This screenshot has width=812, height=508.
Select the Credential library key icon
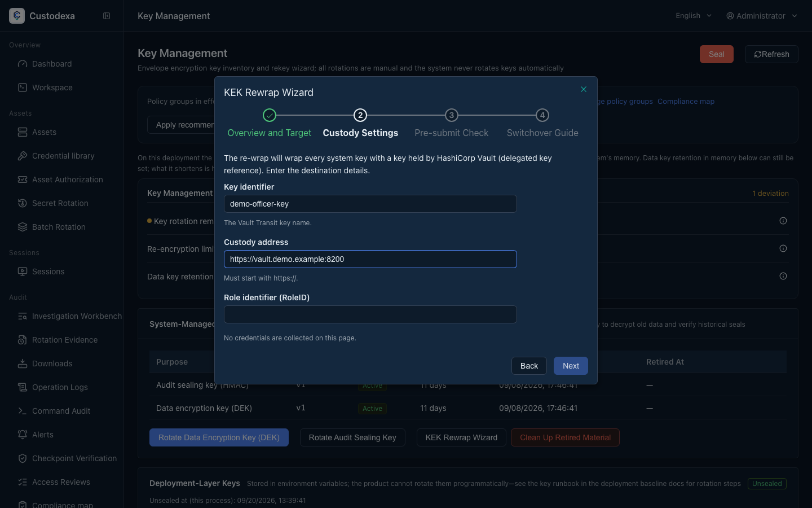click(23, 156)
